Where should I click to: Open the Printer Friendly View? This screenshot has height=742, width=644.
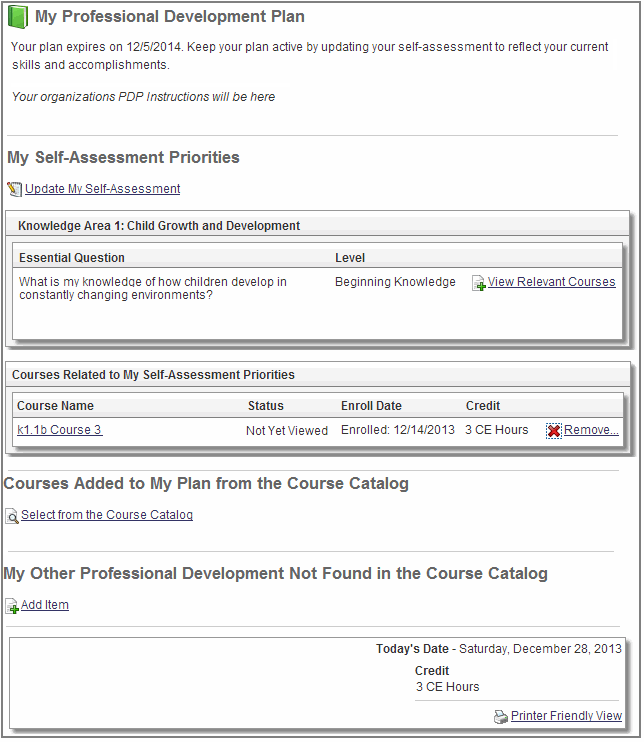(x=566, y=716)
